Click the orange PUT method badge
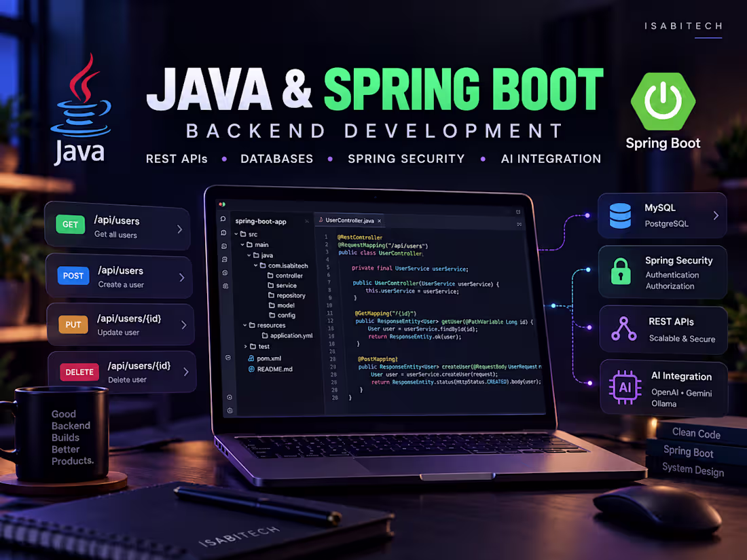The image size is (747, 560). point(73,324)
